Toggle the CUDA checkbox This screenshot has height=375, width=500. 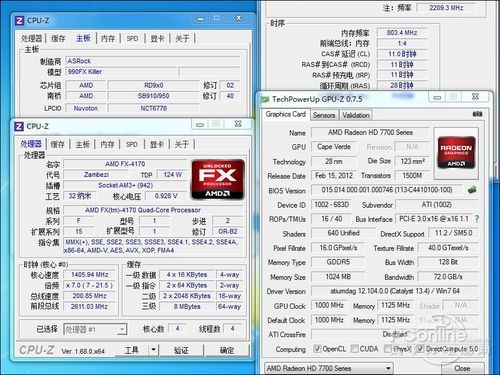pos(354,349)
